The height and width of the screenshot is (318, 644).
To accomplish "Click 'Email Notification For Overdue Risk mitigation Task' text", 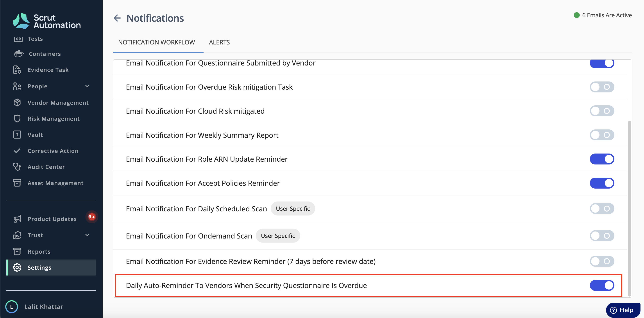I will coord(209,87).
